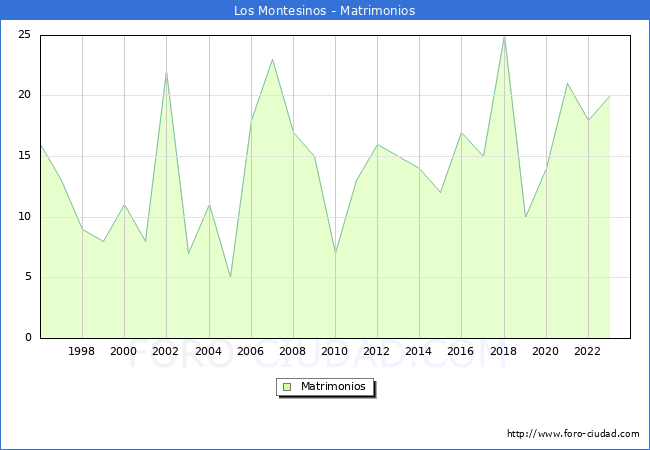
Task: Click the 2020 x-axis label
Action: tap(545, 351)
